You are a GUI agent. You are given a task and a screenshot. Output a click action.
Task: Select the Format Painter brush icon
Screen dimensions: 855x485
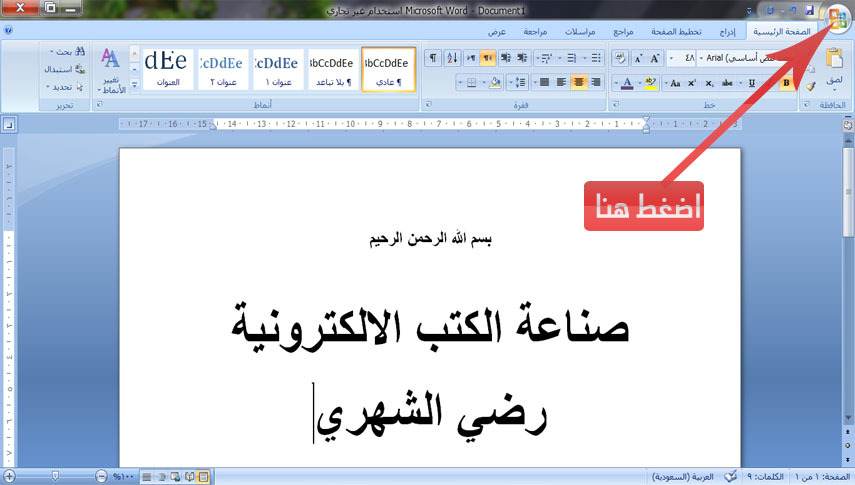(x=811, y=86)
